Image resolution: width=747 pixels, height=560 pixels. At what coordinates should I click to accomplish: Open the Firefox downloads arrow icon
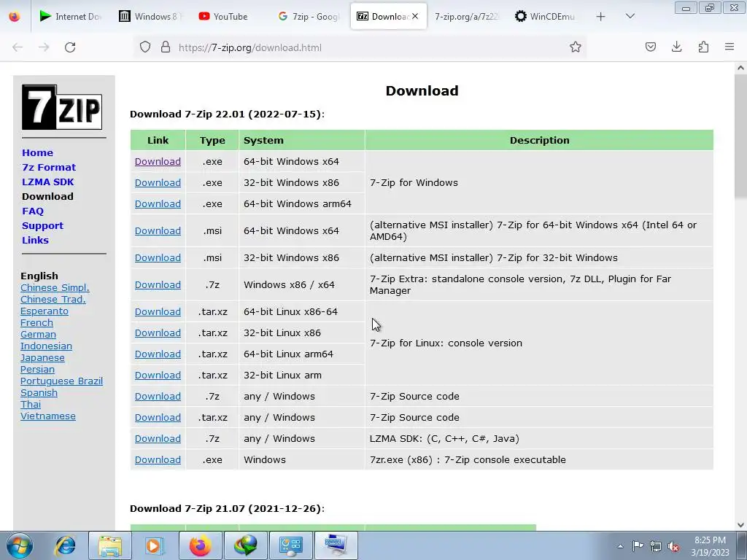click(x=676, y=47)
